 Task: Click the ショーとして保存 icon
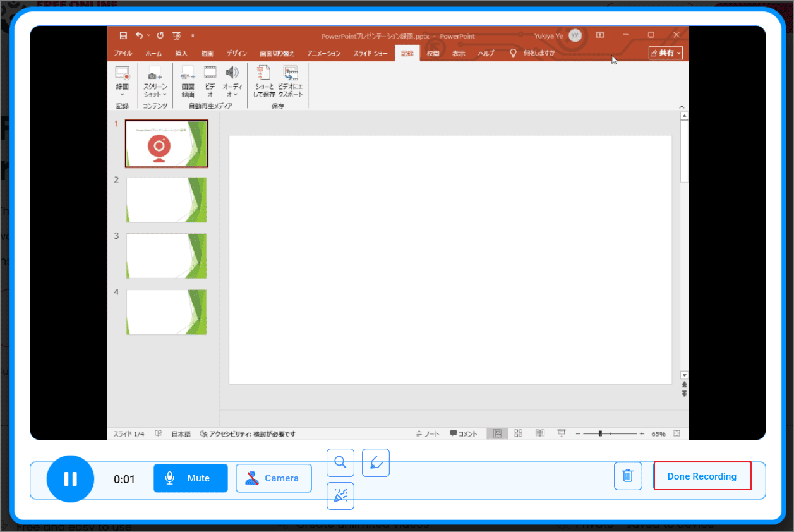click(264, 82)
